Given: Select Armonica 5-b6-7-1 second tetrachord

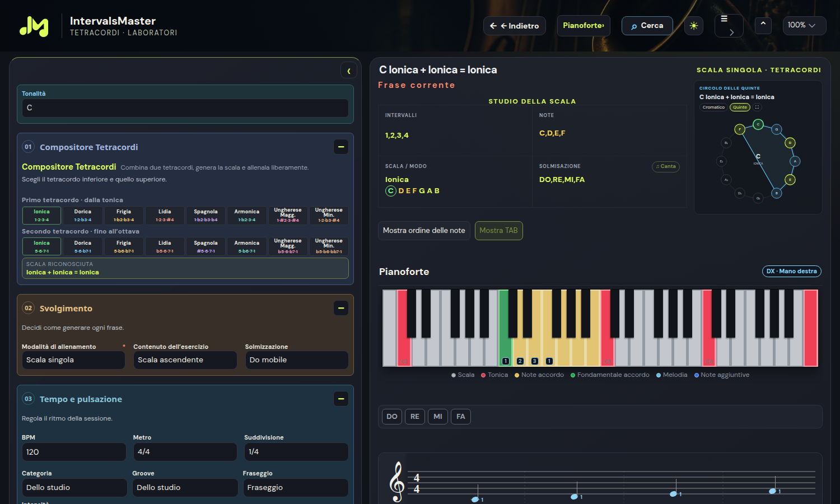Looking at the screenshot, I should pos(247,247).
